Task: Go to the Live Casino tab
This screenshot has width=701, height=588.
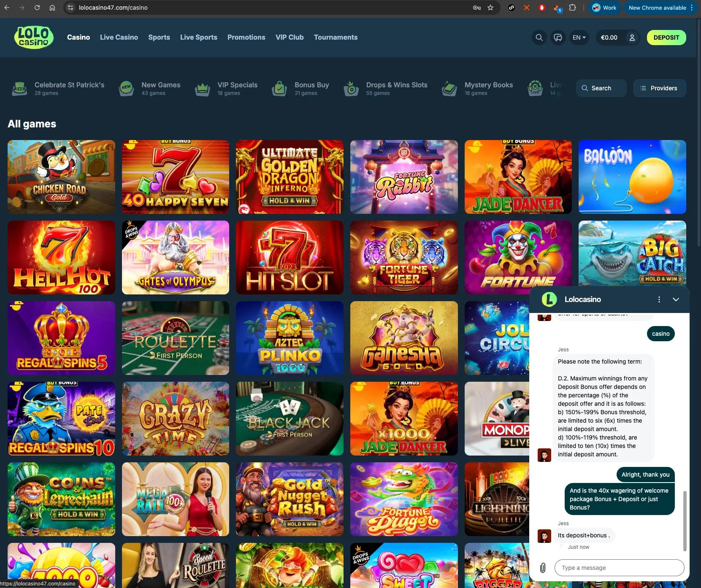Action: pyautogui.click(x=119, y=37)
